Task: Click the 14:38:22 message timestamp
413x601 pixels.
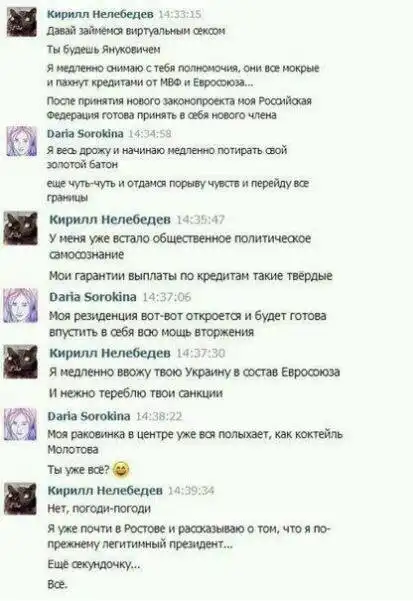Action: point(159,416)
